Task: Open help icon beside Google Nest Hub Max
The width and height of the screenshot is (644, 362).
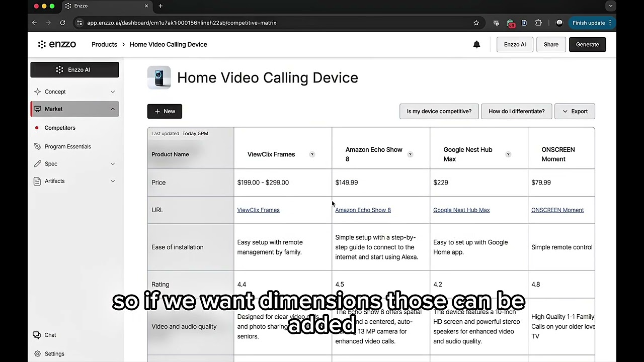Action: pos(508,154)
